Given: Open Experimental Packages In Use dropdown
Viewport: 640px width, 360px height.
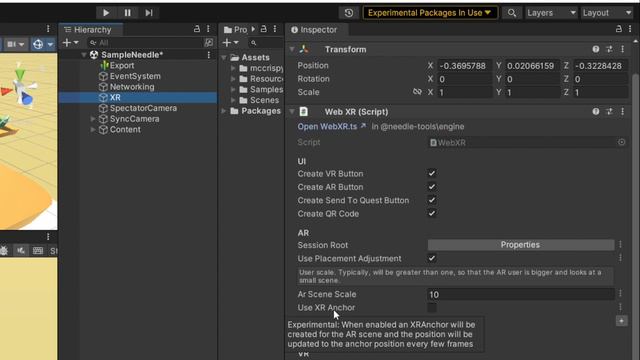Looking at the screenshot, I should pos(429,13).
